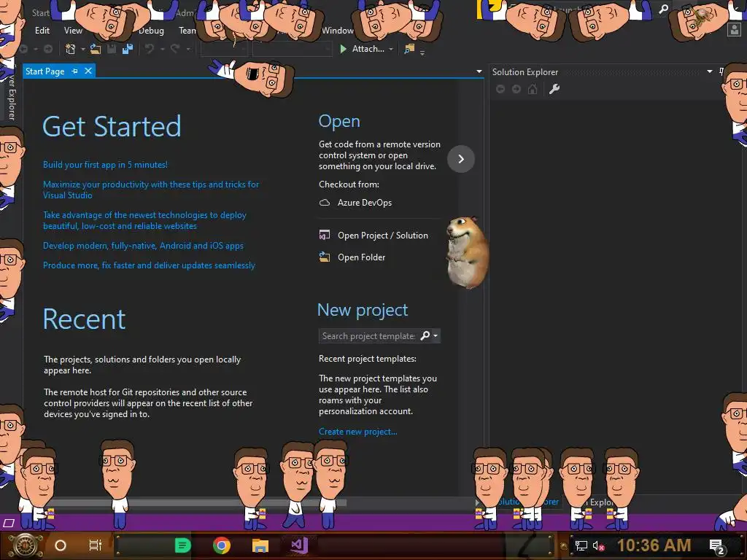Open the Solution Platforms combo box

pos(292,49)
